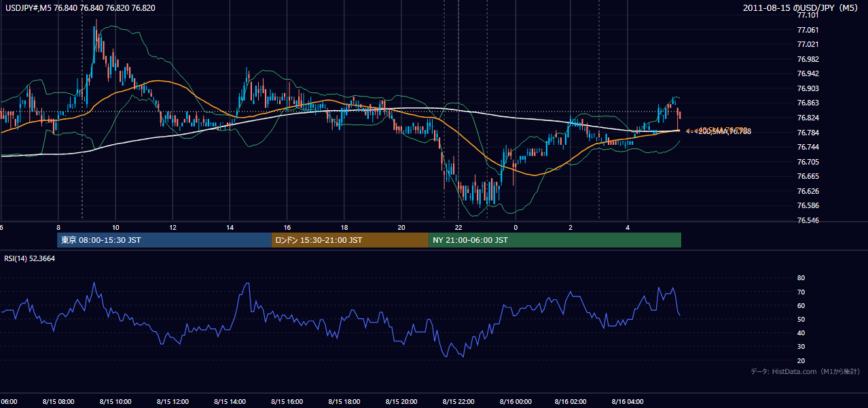Click the RSI scale label 20

point(801,360)
